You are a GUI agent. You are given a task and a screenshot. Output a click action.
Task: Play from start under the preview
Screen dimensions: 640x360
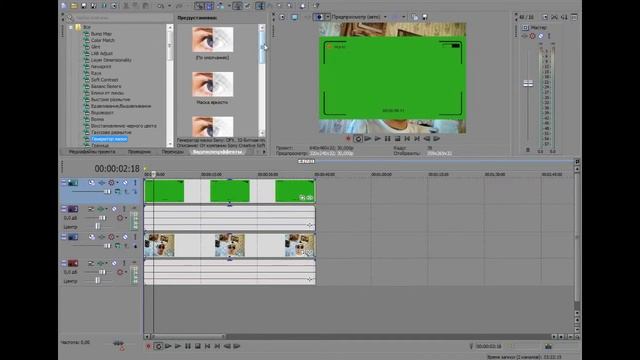[x=368, y=139]
